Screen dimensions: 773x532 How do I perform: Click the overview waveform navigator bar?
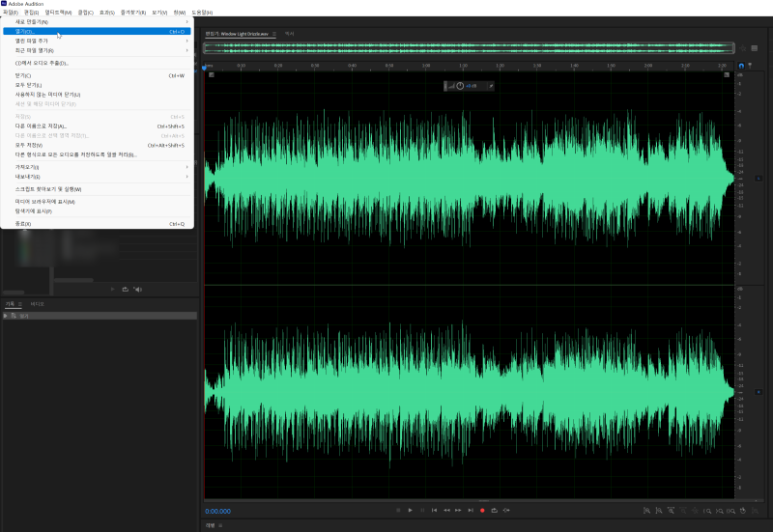469,47
